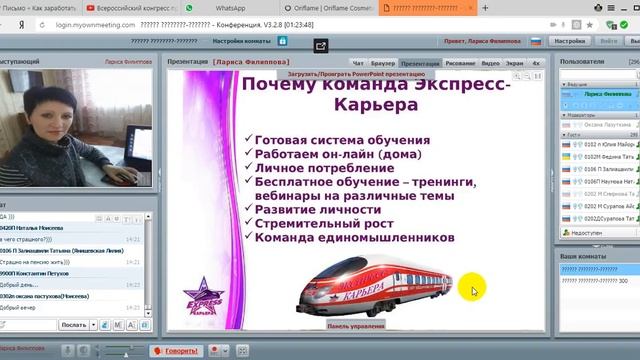
Task: Click chat sender name '9900П Константин Петухов'
Action: click(x=34, y=273)
